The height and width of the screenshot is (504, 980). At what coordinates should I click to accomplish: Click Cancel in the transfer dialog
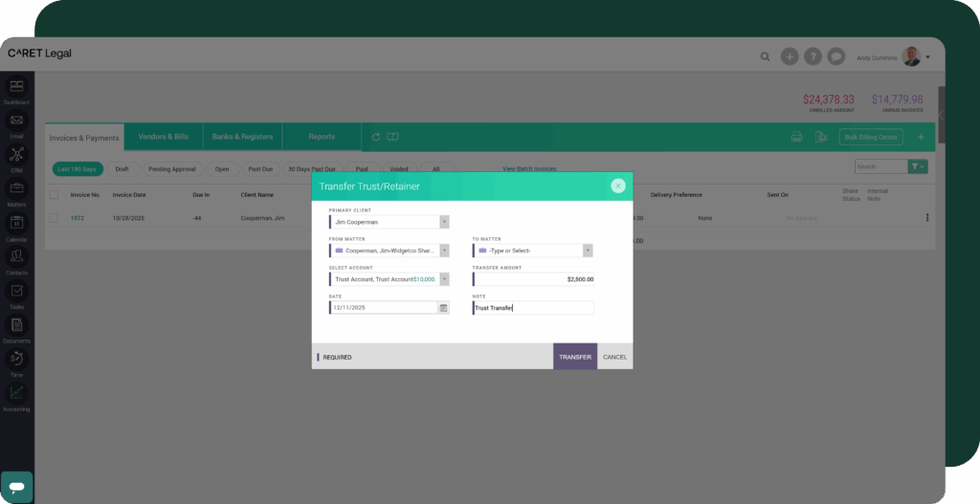tap(615, 357)
